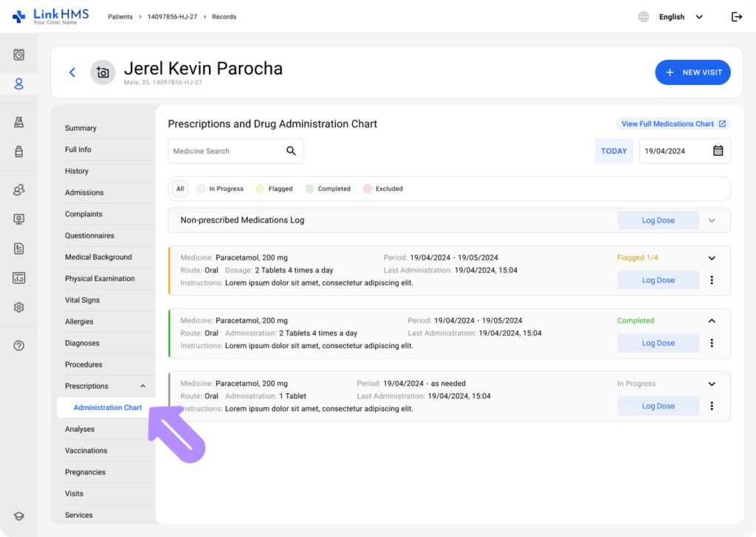Open Allergies section in side menu
This screenshot has height=537, width=756.
[x=79, y=322]
